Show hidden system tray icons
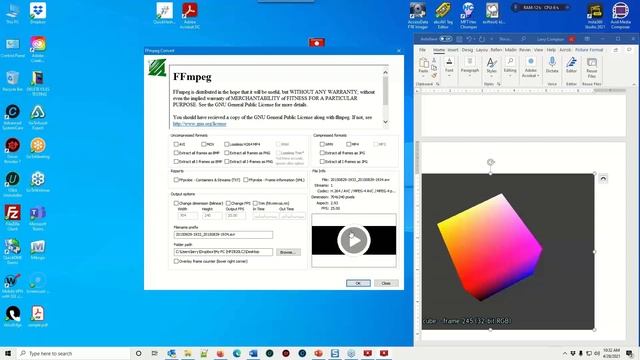Screen dimensions: 640x360 [x=565, y=353]
